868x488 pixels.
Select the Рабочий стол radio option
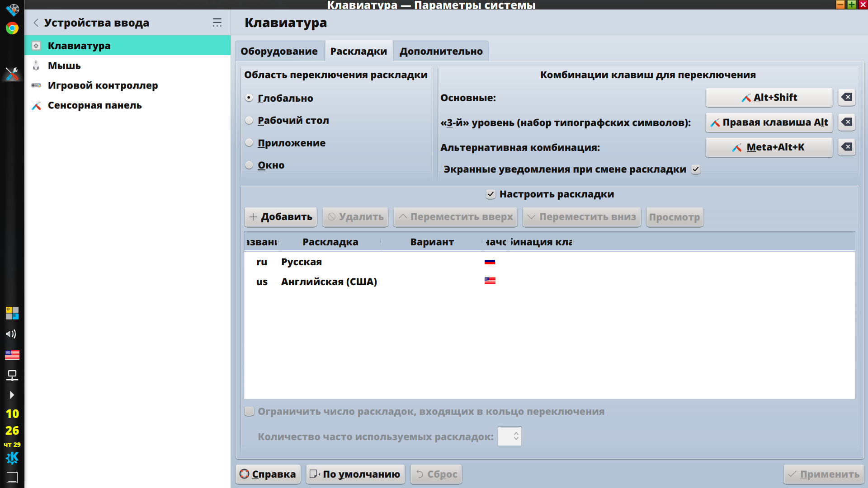(249, 120)
